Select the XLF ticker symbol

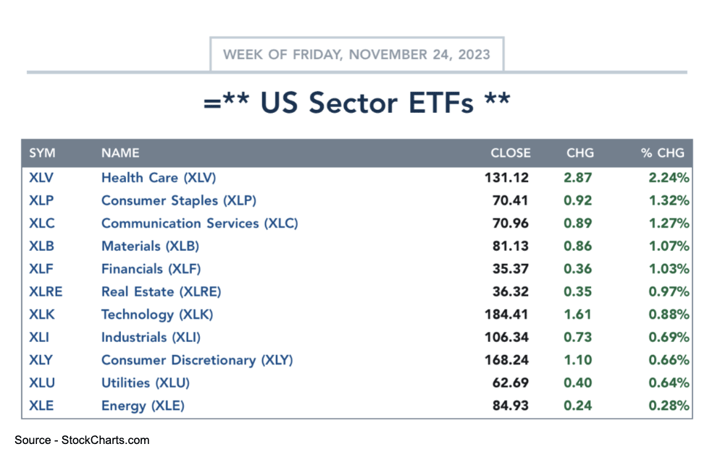tap(40, 269)
